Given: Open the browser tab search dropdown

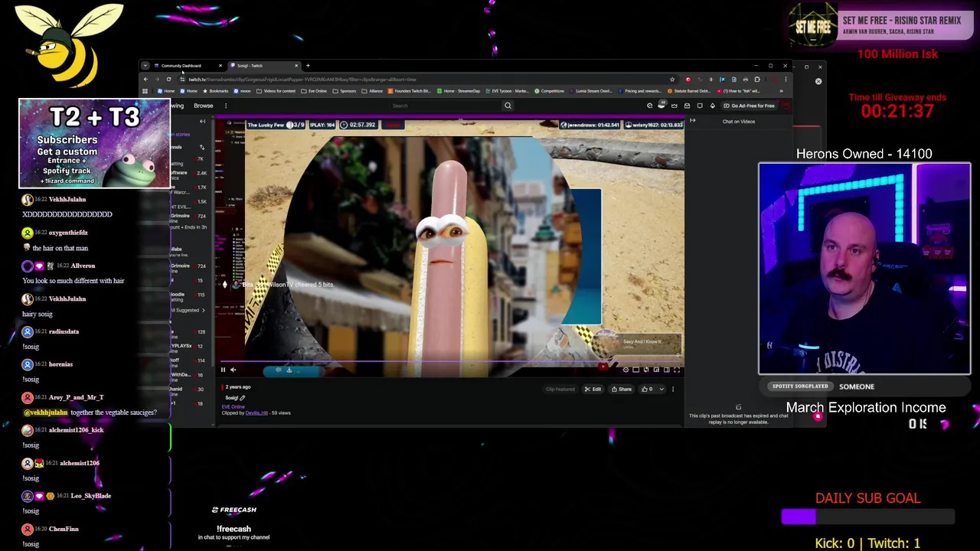Looking at the screenshot, I should point(145,66).
